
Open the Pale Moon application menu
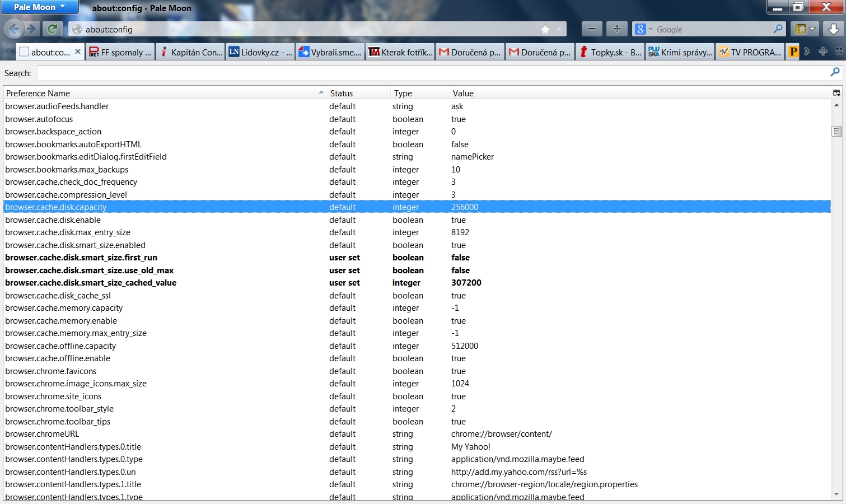[x=39, y=7]
